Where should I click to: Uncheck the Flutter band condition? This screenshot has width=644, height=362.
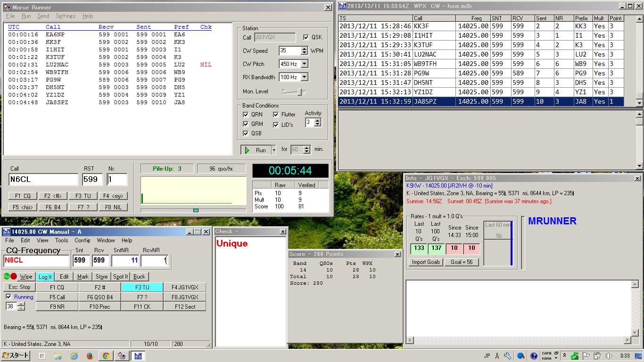(x=276, y=115)
